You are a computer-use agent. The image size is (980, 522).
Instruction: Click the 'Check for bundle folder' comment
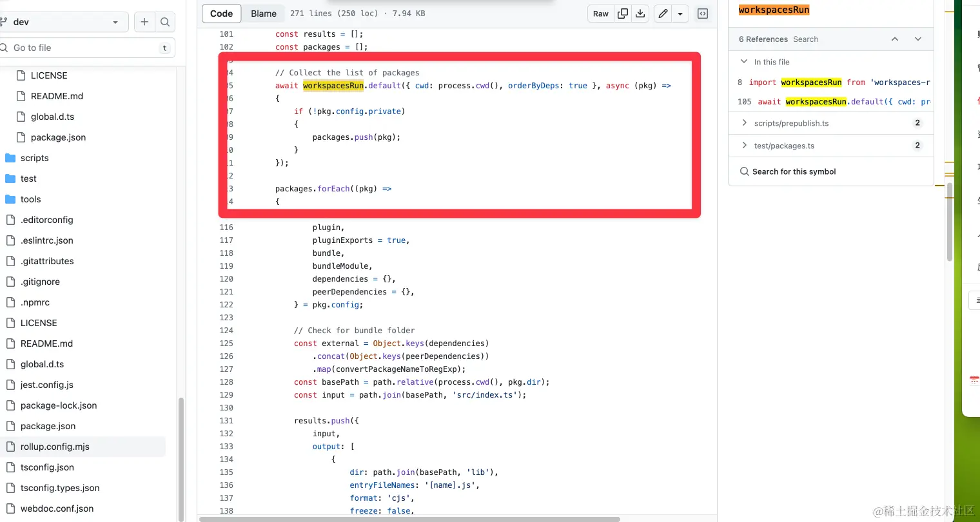click(x=355, y=331)
